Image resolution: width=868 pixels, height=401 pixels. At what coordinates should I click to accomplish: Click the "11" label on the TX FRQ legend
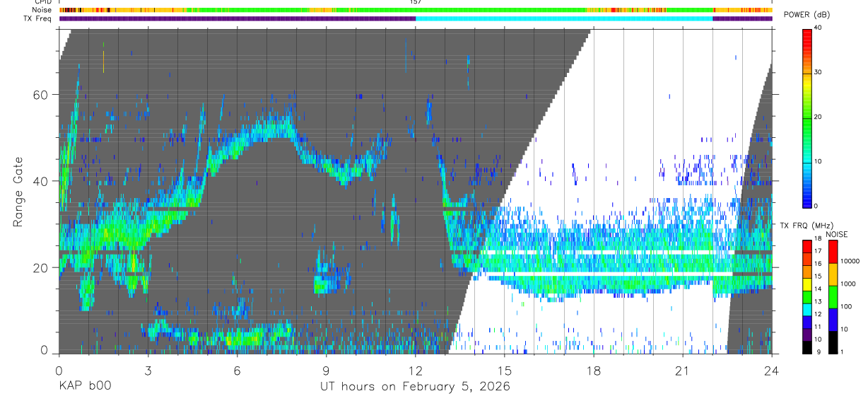click(818, 327)
